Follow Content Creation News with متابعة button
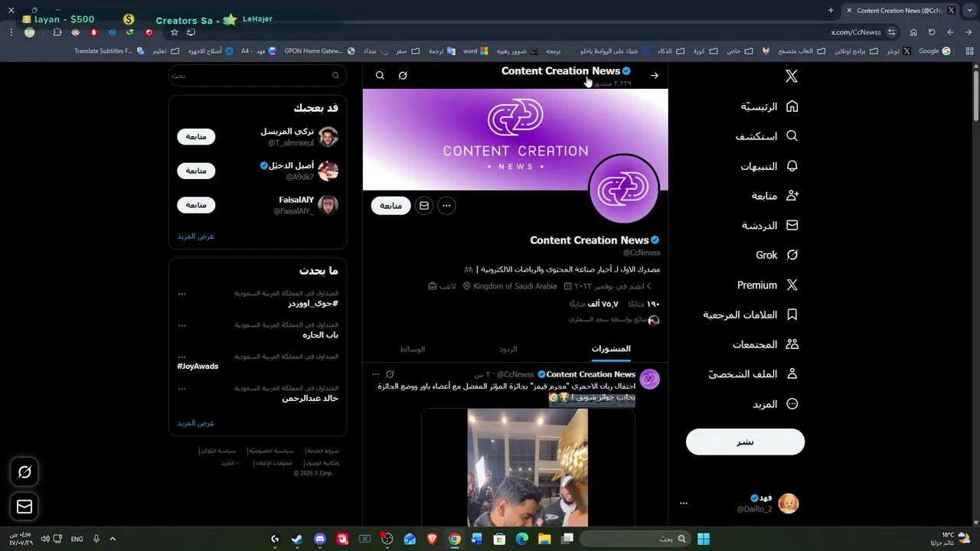The height and width of the screenshot is (551, 980). [x=391, y=205]
